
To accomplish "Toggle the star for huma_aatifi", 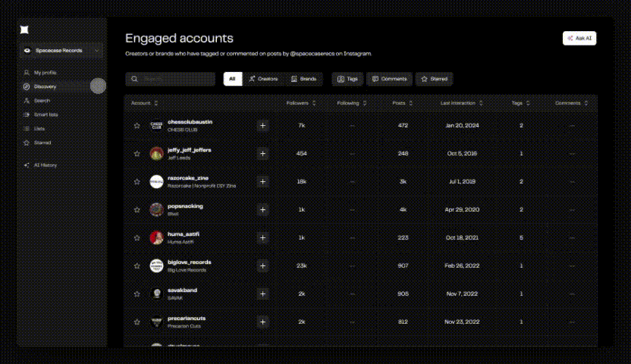I will [x=137, y=237].
